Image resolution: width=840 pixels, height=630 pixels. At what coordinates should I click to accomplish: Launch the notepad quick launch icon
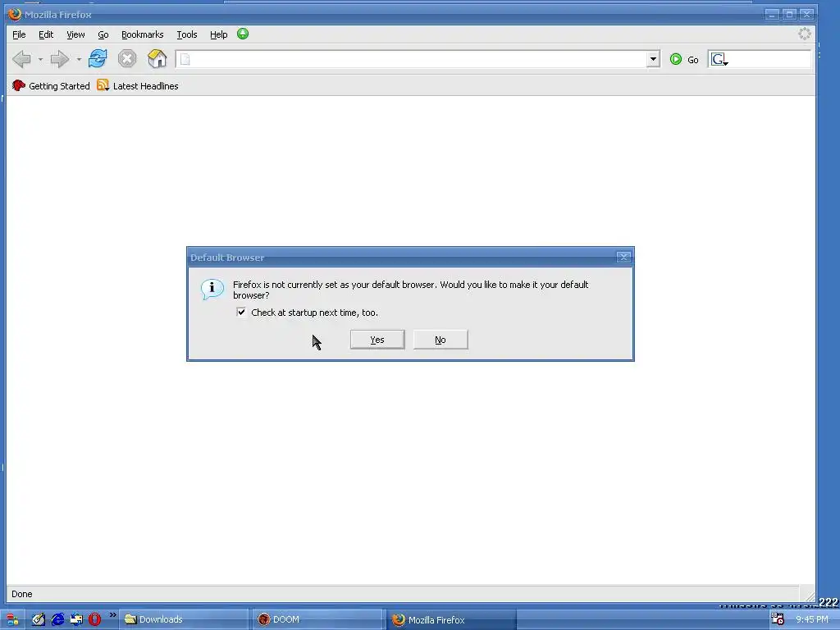pos(38,619)
